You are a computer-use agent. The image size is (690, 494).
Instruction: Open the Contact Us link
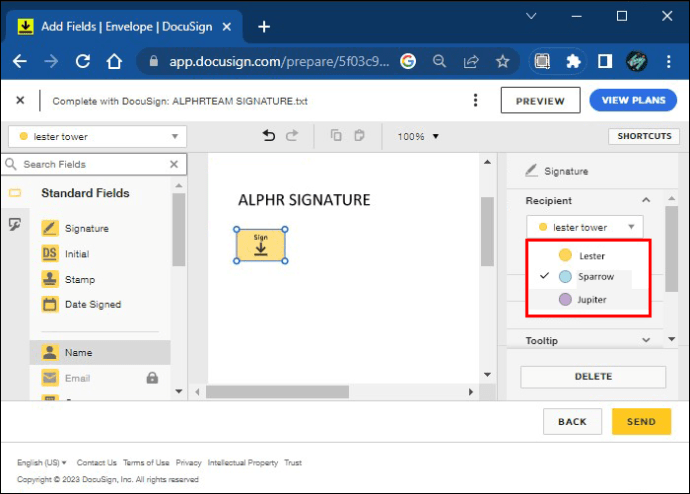[96, 463]
